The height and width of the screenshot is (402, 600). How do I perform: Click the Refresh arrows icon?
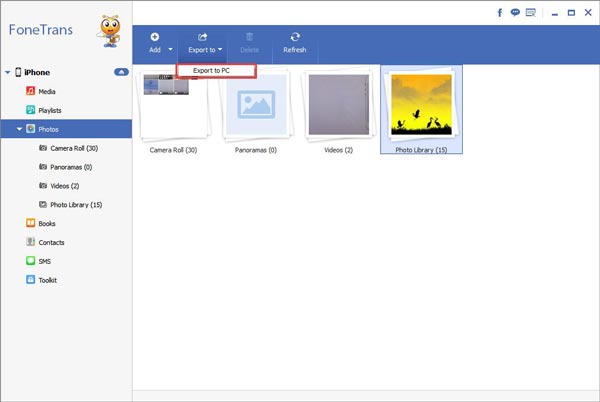tap(295, 37)
